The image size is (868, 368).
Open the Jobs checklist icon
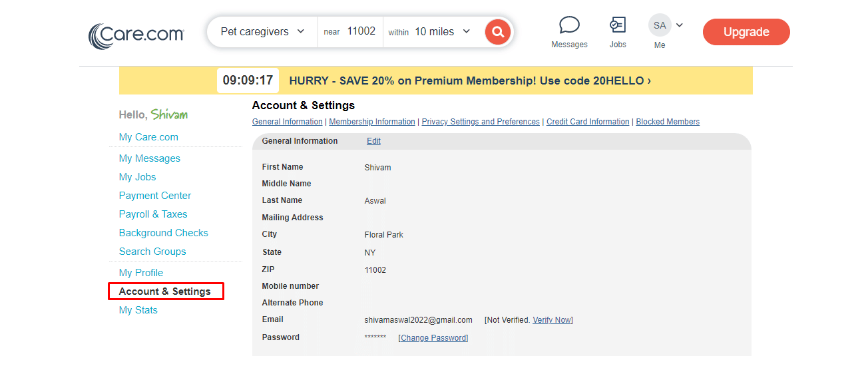tap(618, 25)
